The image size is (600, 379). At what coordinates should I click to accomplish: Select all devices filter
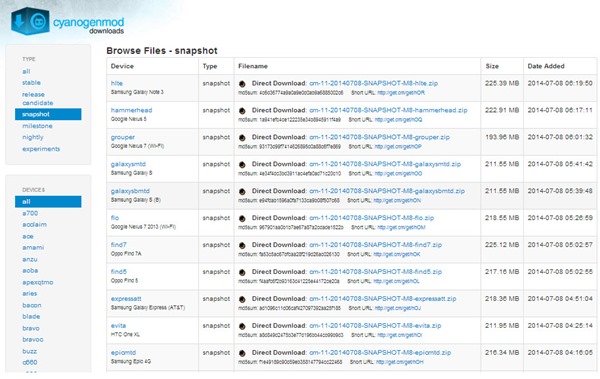click(48, 201)
